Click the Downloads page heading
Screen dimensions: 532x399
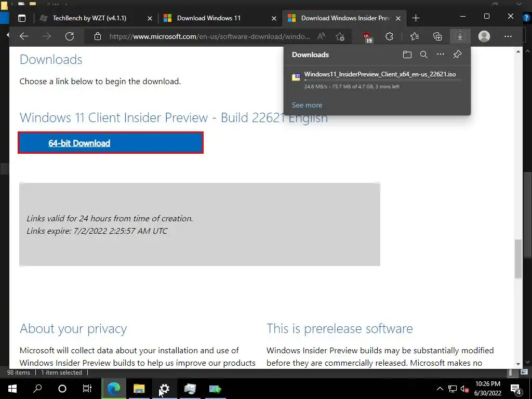[51, 59]
